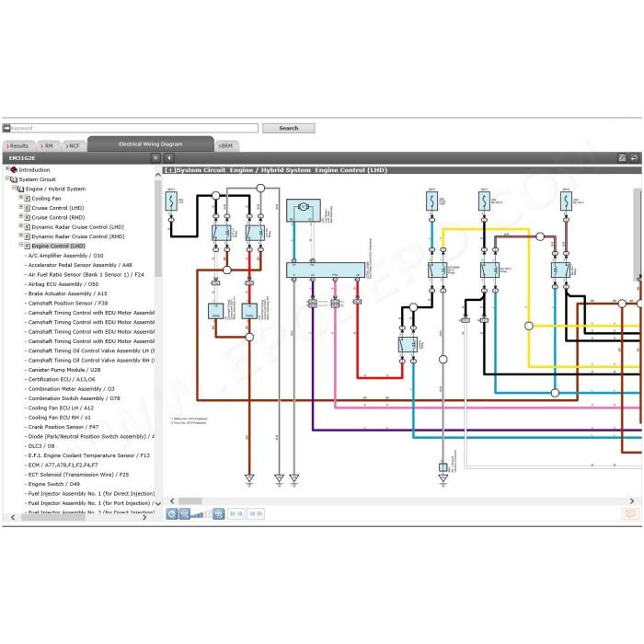644x644 pixels.
Task: Click the tree panel scroll-left arrow
Action: (x=13, y=517)
